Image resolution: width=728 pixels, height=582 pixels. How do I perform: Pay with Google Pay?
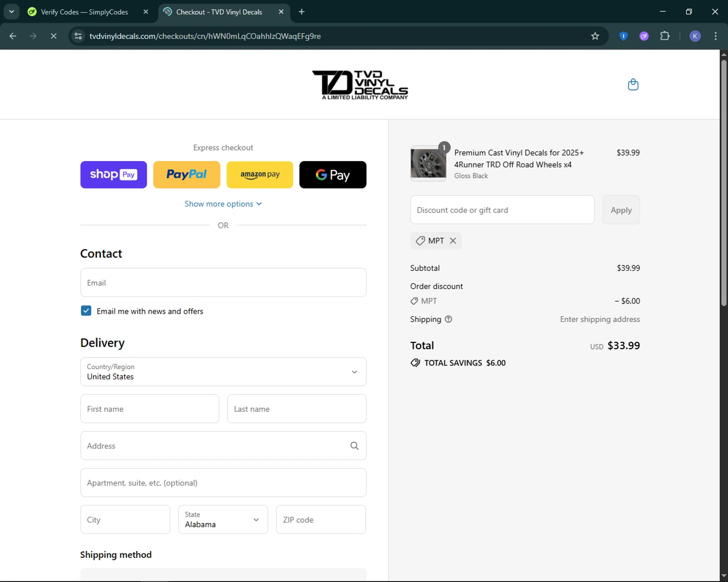tap(333, 175)
